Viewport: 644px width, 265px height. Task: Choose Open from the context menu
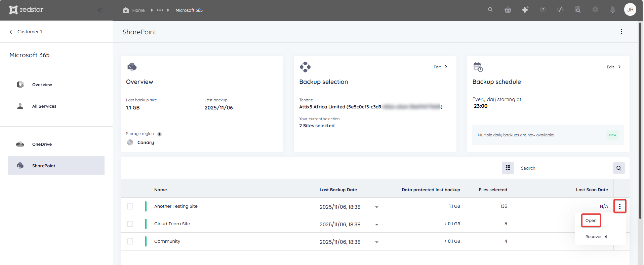591,221
